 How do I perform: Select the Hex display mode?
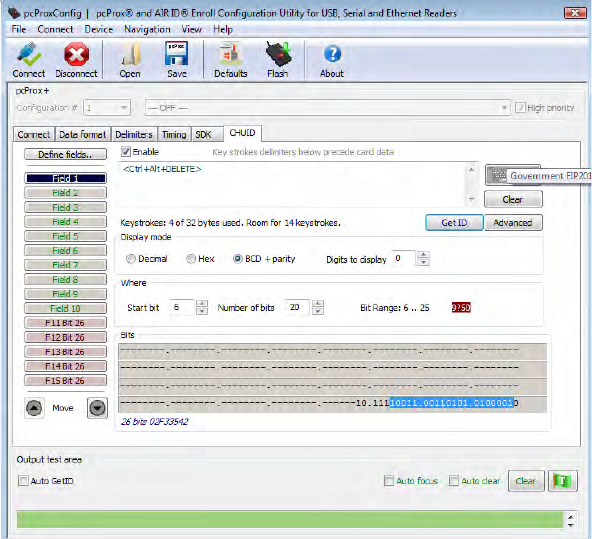click(x=191, y=259)
